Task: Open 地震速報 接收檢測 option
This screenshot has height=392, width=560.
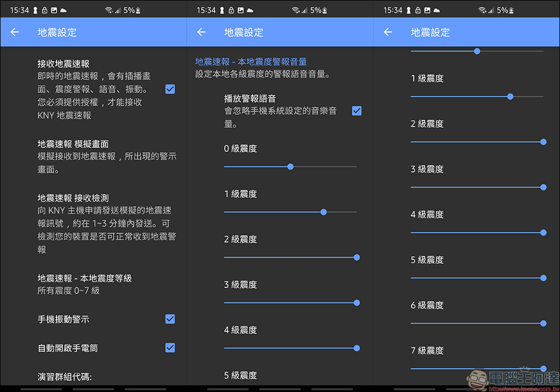Action: (x=107, y=223)
